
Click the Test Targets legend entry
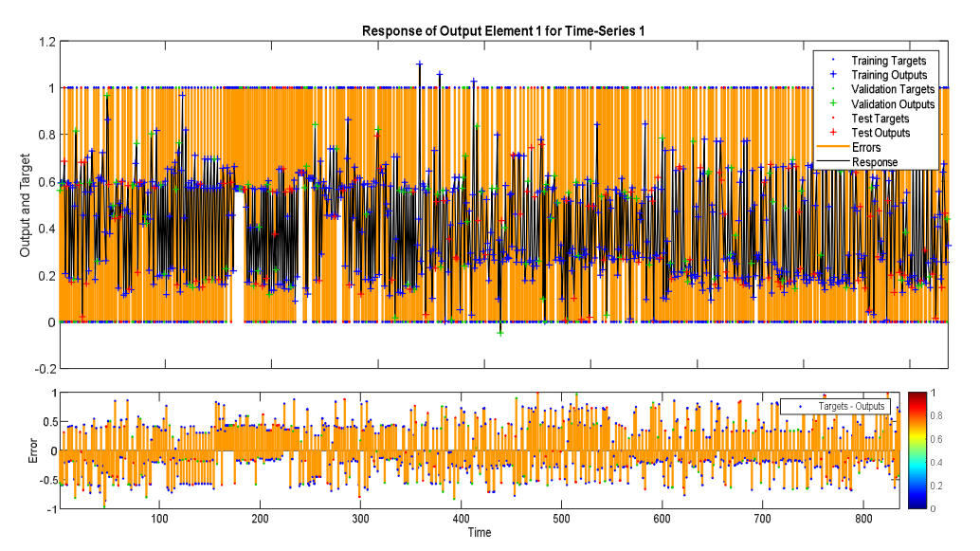(880, 119)
